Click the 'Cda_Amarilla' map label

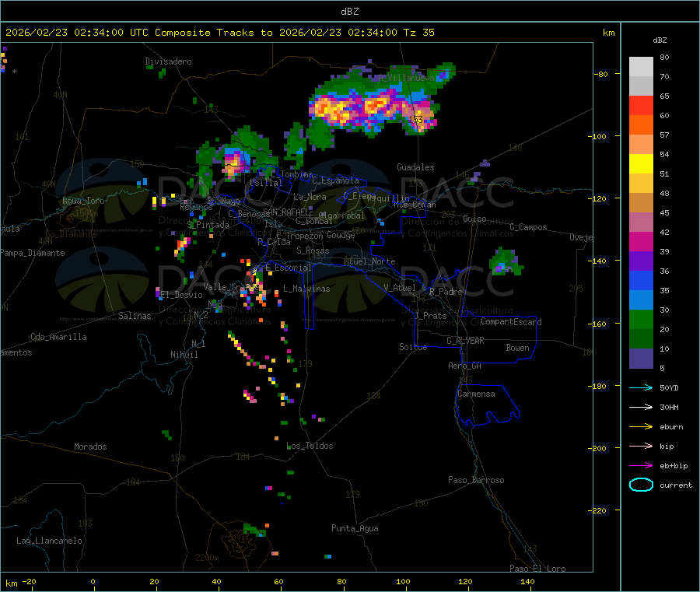point(58,337)
